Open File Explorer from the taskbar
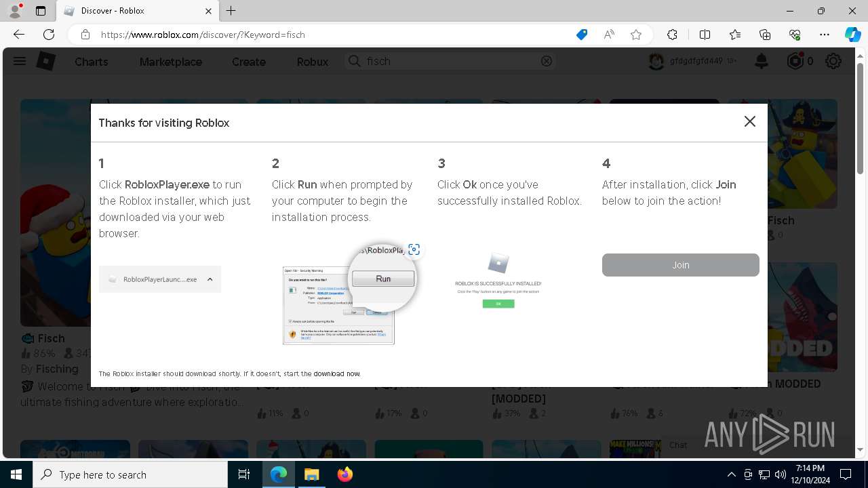Image resolution: width=868 pixels, height=488 pixels. pos(311,474)
